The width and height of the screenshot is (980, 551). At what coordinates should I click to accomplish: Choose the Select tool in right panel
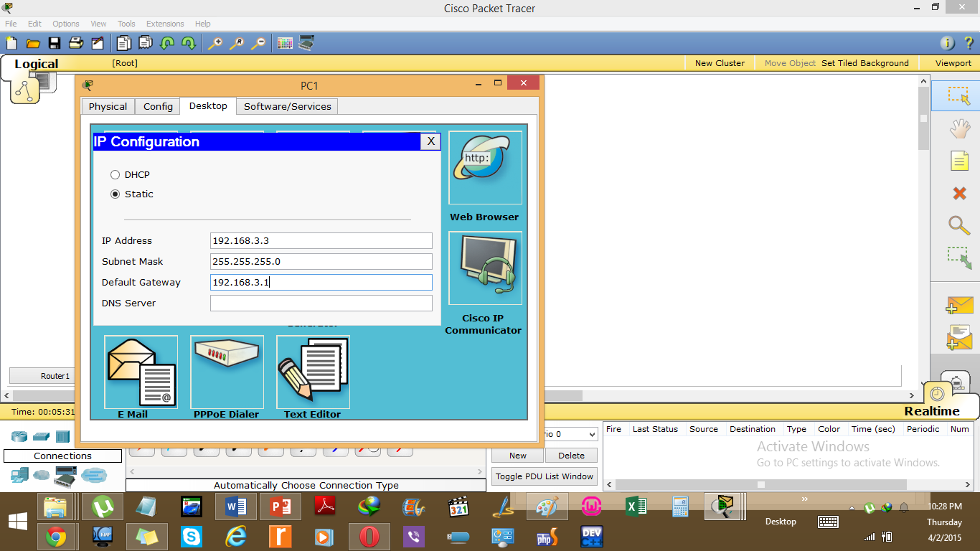[958, 96]
